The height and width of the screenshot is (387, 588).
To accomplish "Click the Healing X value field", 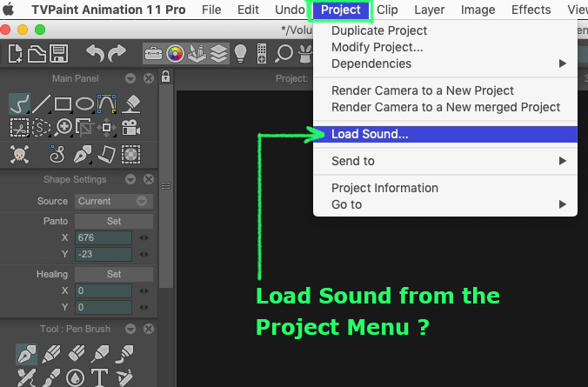I will pos(104,290).
